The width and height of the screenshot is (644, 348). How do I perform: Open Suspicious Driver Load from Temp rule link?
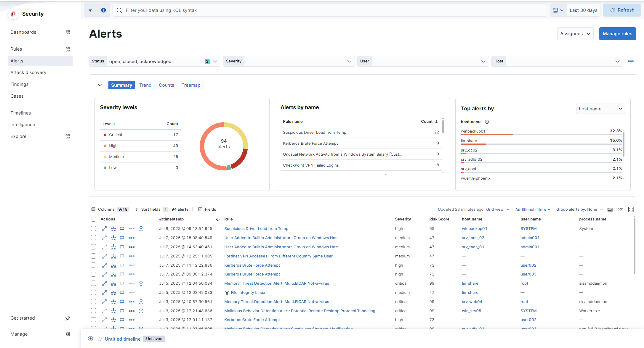pos(256,228)
